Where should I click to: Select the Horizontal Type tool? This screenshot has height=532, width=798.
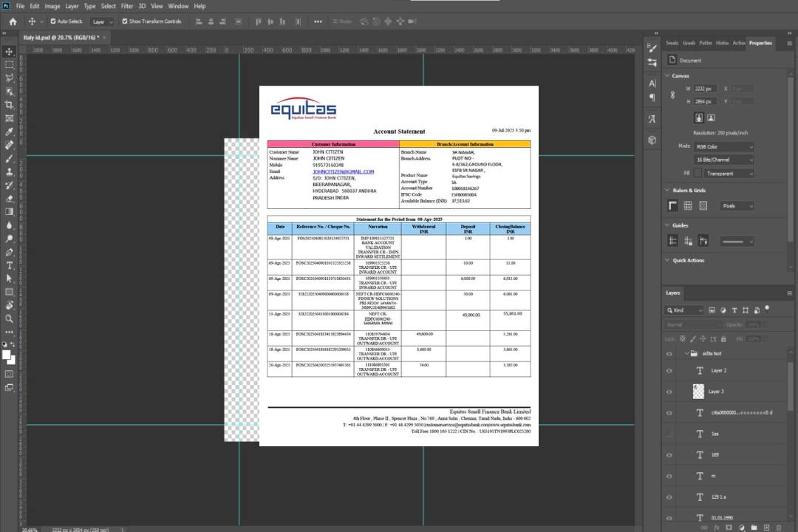point(9,265)
